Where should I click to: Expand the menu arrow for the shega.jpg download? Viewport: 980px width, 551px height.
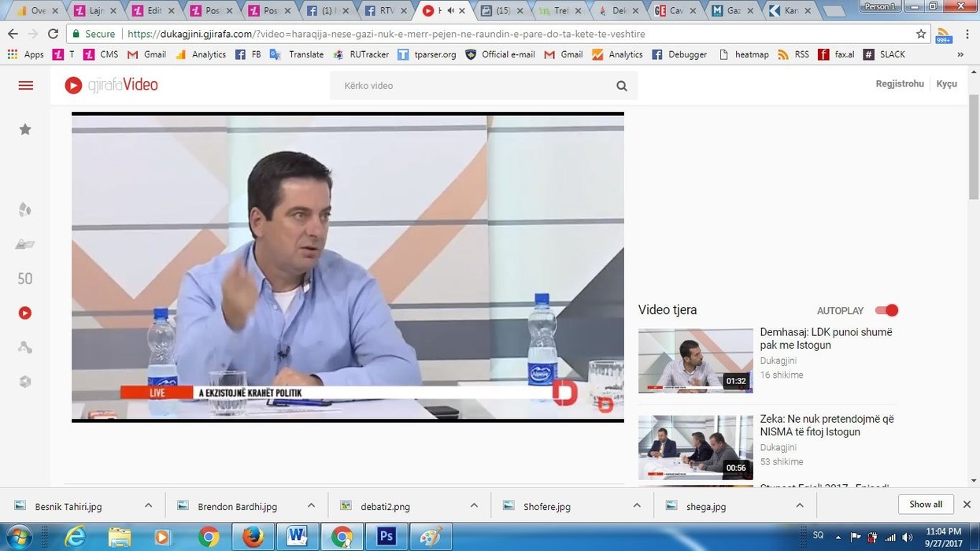click(x=799, y=505)
